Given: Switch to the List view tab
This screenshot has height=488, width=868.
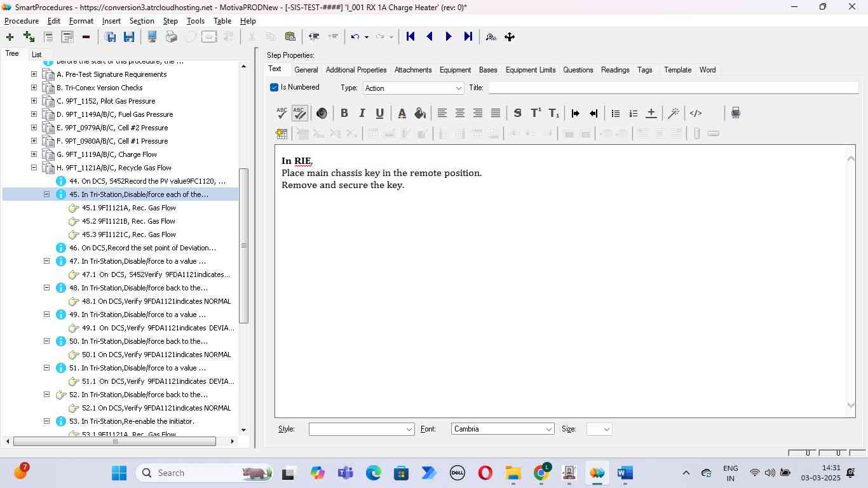Looking at the screenshot, I should click(36, 55).
